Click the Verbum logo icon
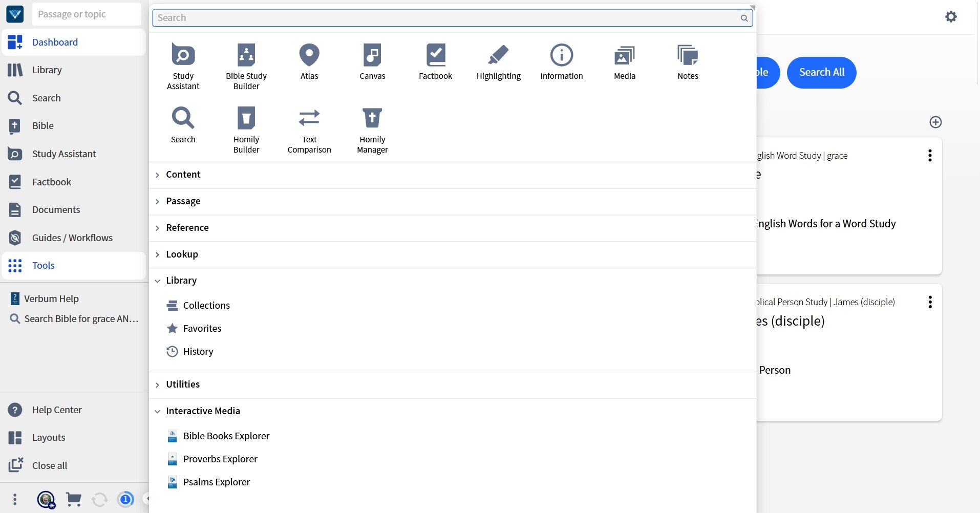 (15, 14)
